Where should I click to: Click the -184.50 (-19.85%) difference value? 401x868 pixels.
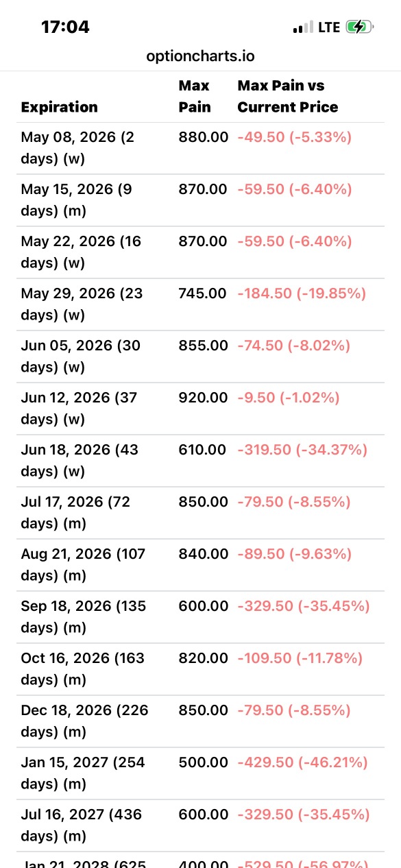[x=302, y=293]
